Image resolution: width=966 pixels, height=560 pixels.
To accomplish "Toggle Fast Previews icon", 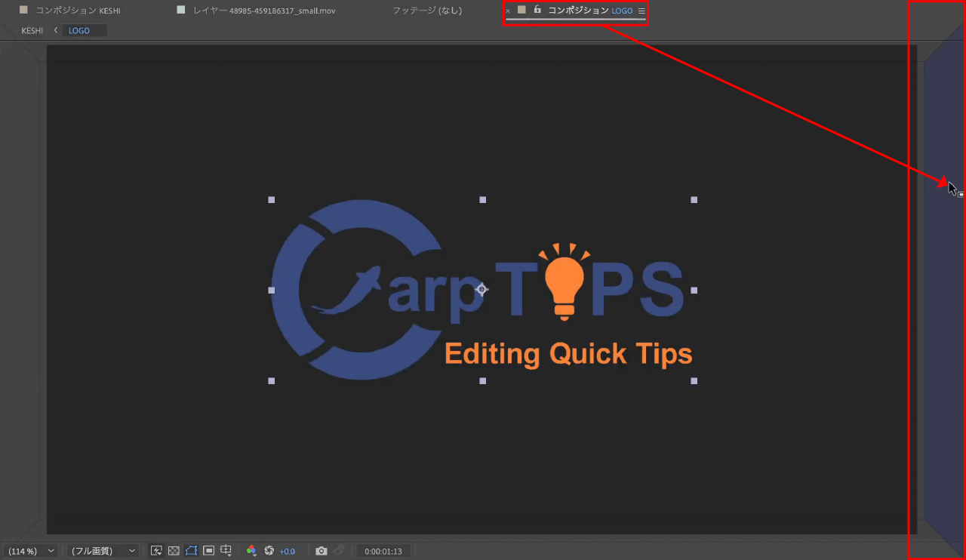I will [156, 551].
